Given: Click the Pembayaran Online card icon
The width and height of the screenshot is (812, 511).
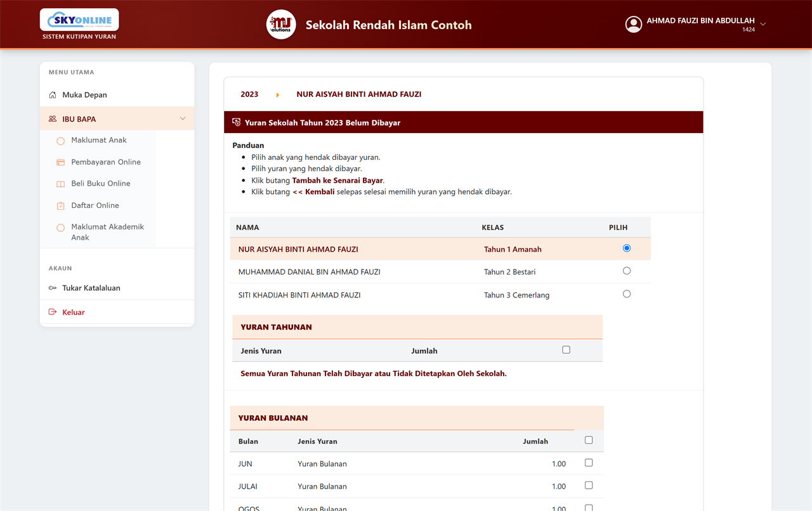Looking at the screenshot, I should (x=61, y=162).
